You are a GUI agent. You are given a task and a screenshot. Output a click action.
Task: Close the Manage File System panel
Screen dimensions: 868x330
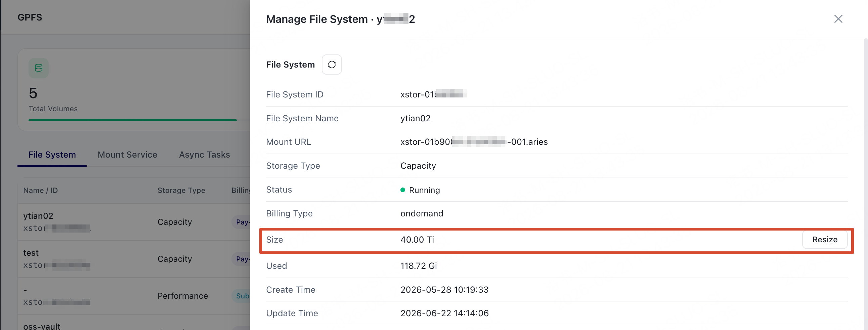(838, 19)
